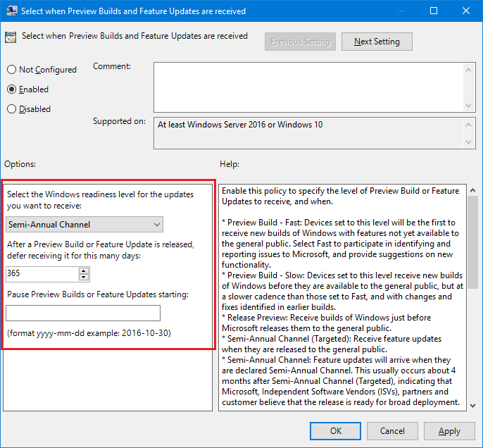Click the Comment box scroll down arrow
Screen dimensions: 483x448
click(x=470, y=104)
